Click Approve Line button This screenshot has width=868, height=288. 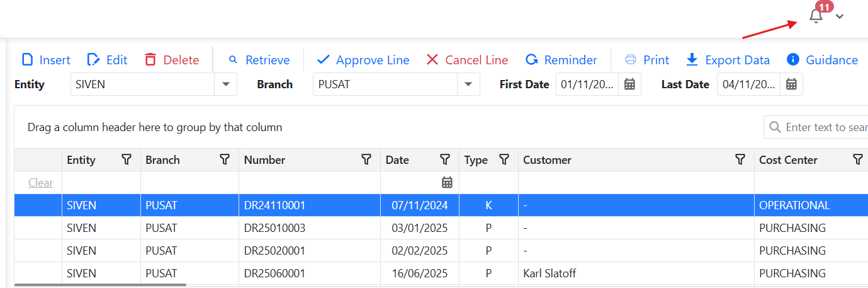tap(363, 60)
